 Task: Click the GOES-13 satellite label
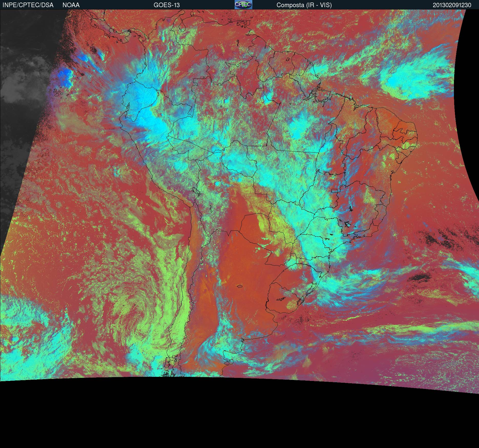point(167,5)
